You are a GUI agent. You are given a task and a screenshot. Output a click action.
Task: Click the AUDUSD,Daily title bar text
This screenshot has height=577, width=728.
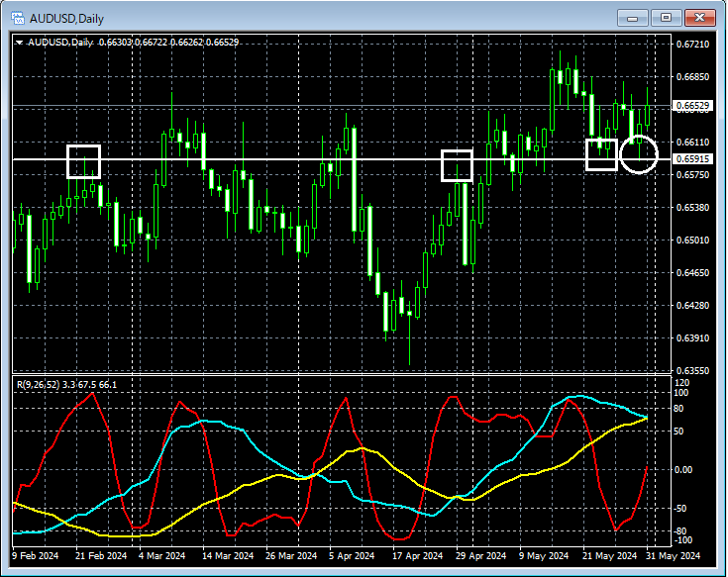point(66,19)
